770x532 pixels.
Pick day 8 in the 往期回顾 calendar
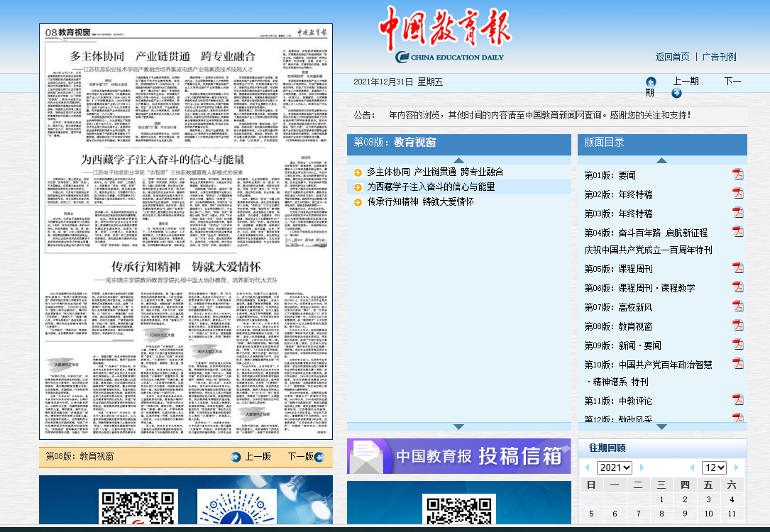pyautogui.click(x=661, y=514)
